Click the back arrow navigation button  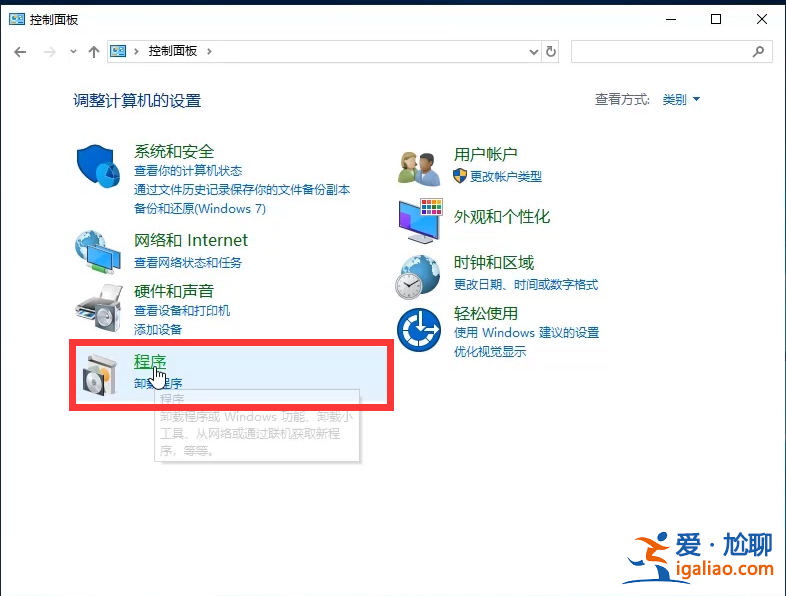pos(20,52)
